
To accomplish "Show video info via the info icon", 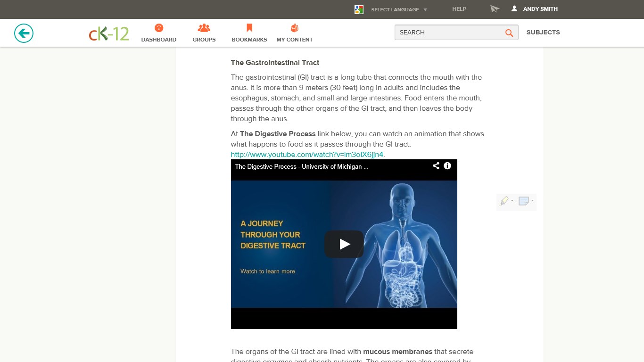I will click(447, 166).
